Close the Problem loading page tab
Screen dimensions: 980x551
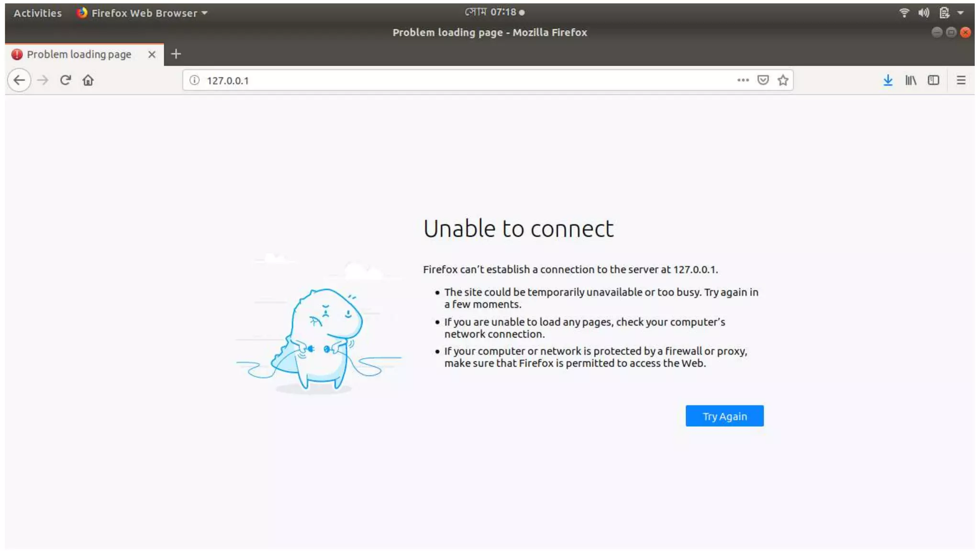click(x=152, y=55)
